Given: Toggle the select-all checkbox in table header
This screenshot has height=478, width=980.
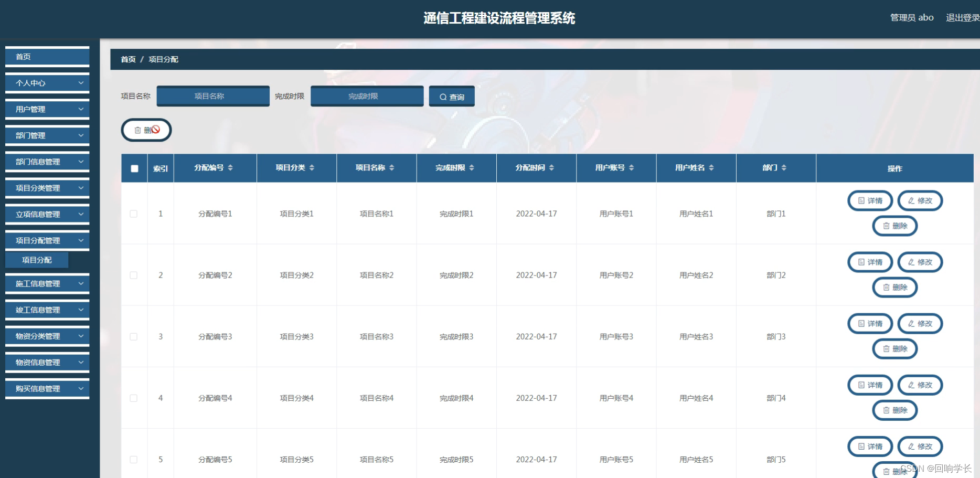Looking at the screenshot, I should (134, 168).
